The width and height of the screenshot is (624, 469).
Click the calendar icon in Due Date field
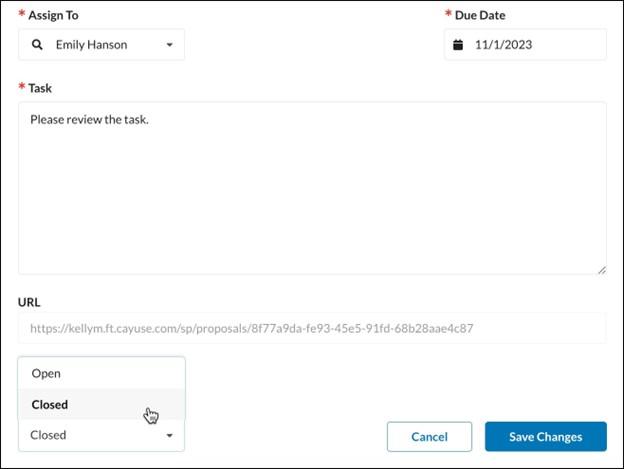click(458, 45)
